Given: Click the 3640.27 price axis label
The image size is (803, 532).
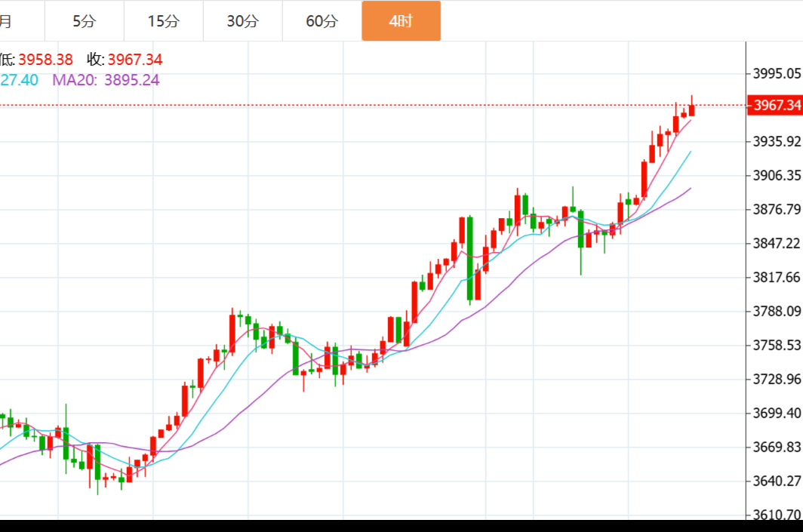Looking at the screenshot, I should (777, 481).
